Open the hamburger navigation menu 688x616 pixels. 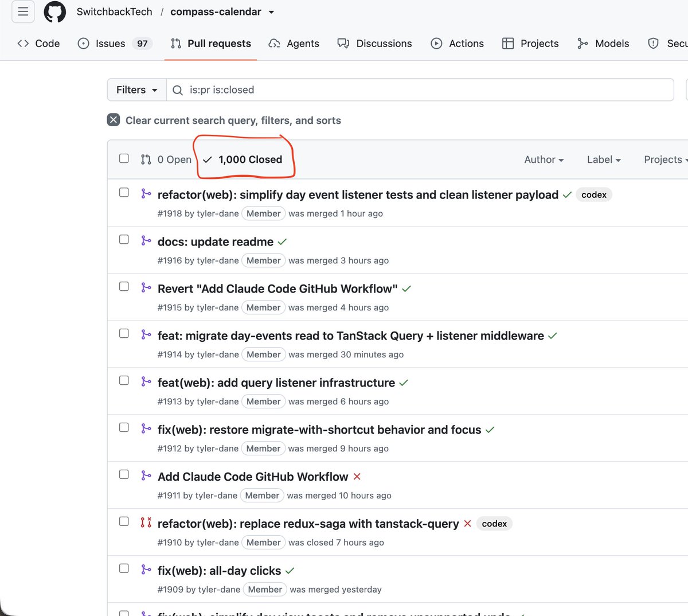23,11
